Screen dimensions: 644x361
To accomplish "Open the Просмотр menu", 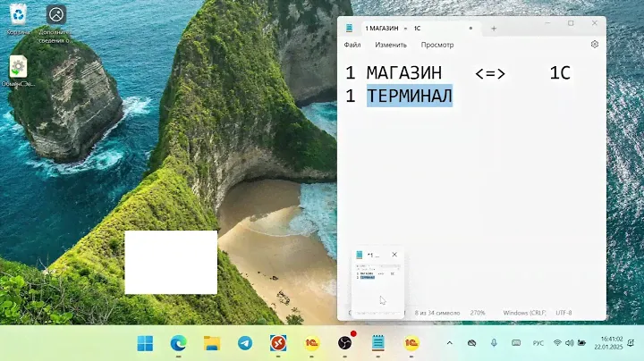I will 437,45.
